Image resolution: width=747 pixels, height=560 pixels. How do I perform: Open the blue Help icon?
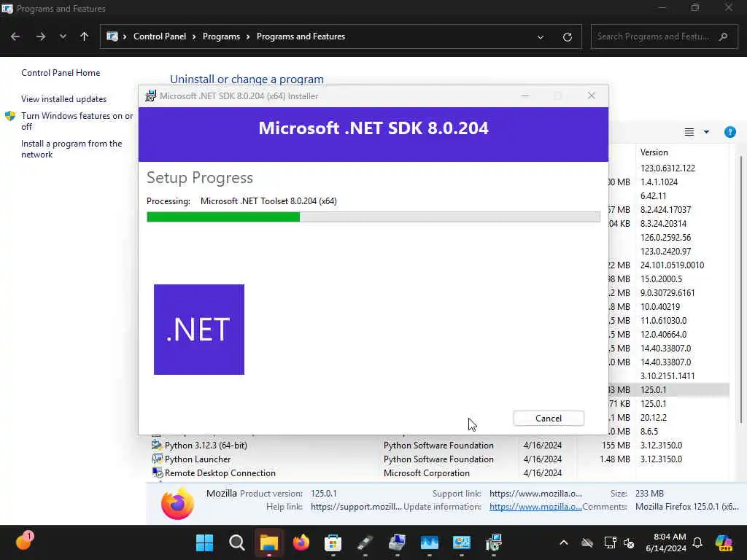(x=729, y=132)
